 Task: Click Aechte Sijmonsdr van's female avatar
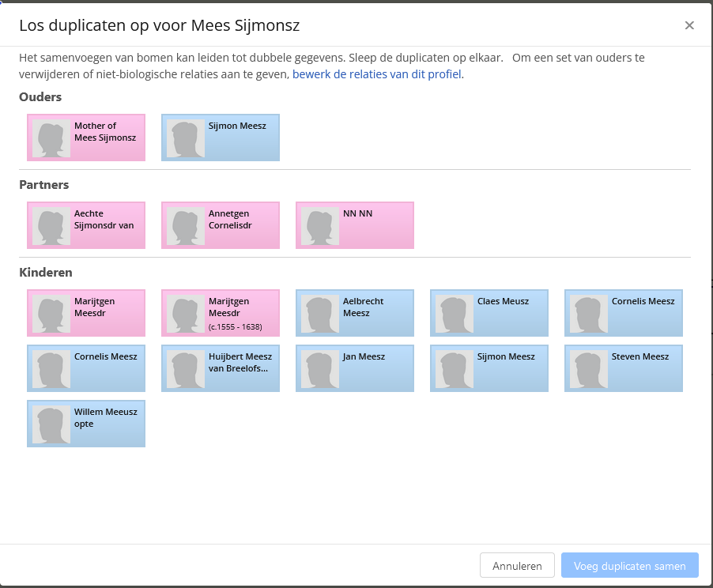point(52,226)
